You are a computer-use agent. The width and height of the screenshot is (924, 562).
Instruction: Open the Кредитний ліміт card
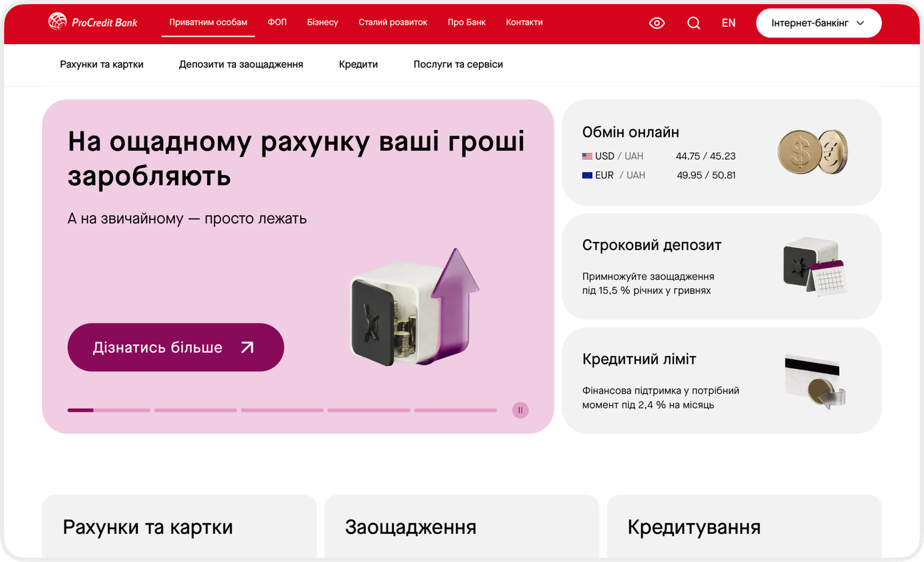coord(721,380)
